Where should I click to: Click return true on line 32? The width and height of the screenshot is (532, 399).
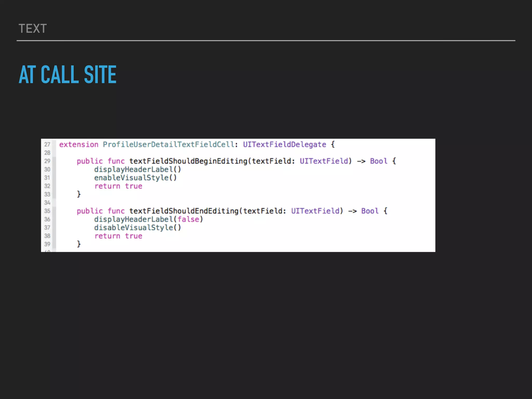tap(118, 186)
